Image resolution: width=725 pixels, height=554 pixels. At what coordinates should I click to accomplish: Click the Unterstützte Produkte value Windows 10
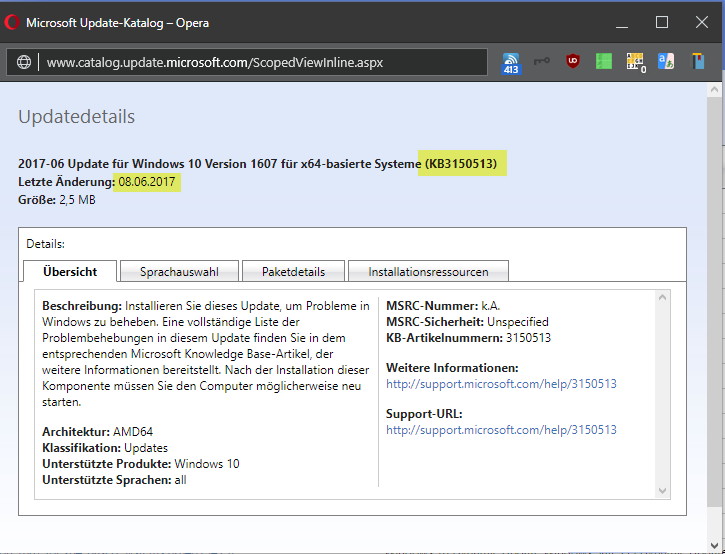[x=207, y=464]
